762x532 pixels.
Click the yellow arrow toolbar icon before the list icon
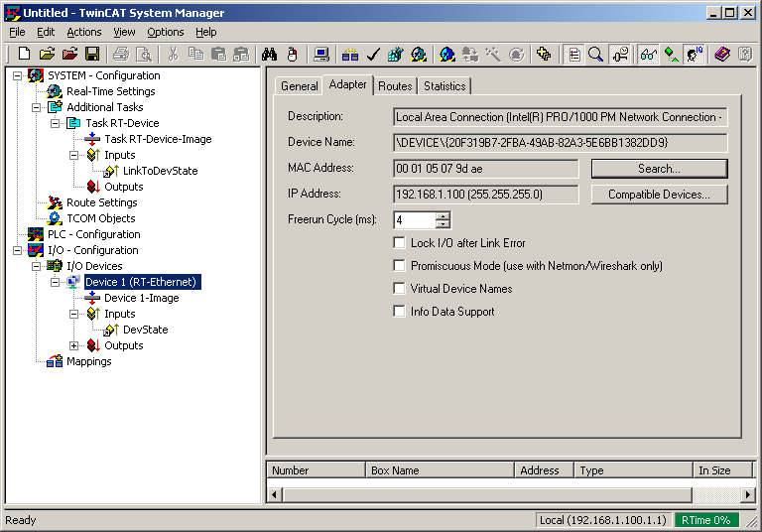tap(545, 54)
